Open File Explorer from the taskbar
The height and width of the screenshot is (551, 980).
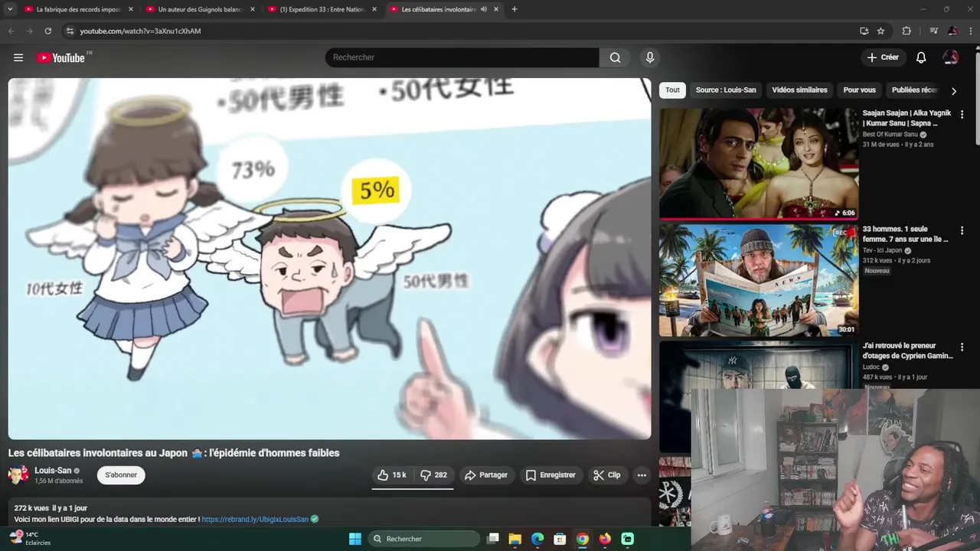[515, 539]
